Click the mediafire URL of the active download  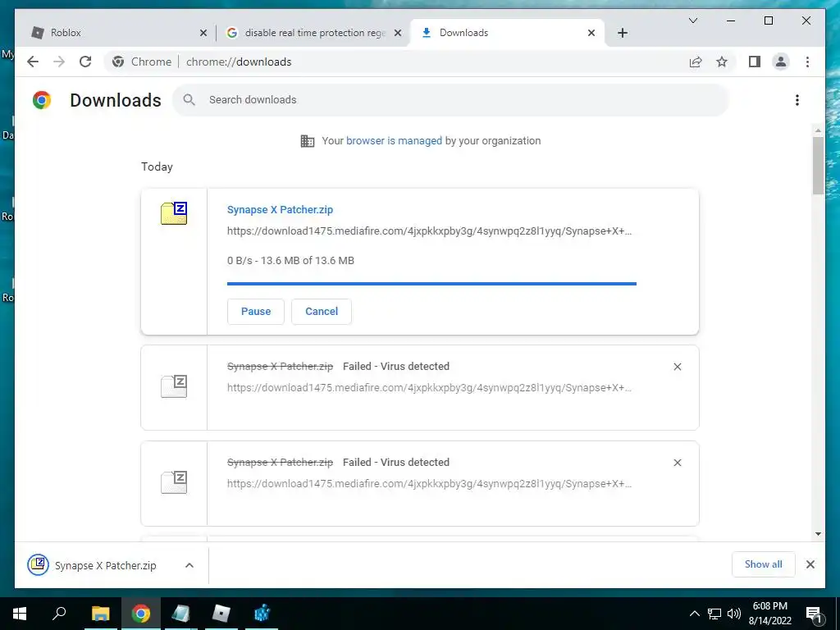point(429,231)
